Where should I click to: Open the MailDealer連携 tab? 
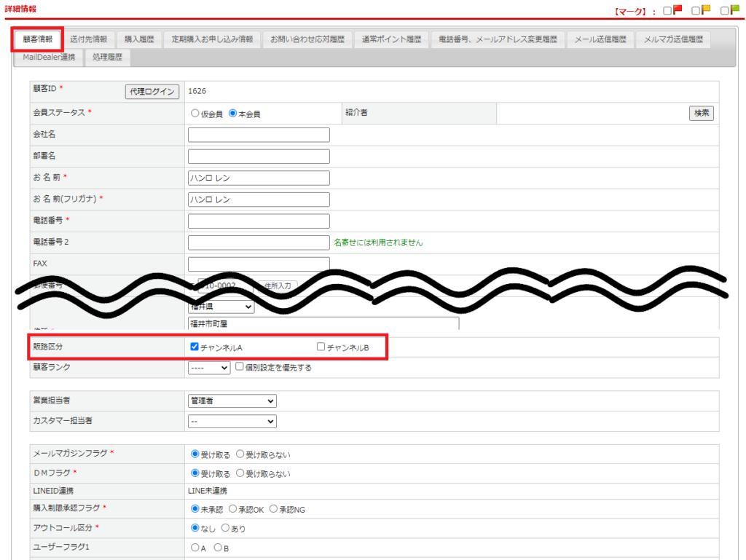49,58
